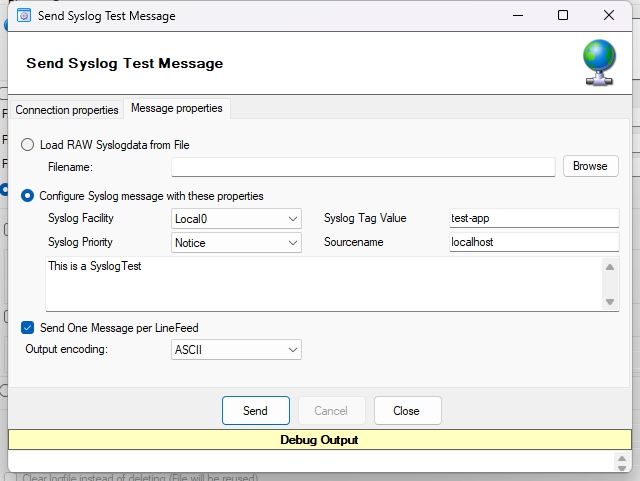640x481 pixels.
Task: Maximize the Send Syslog Test Message window
Action: pos(563,16)
